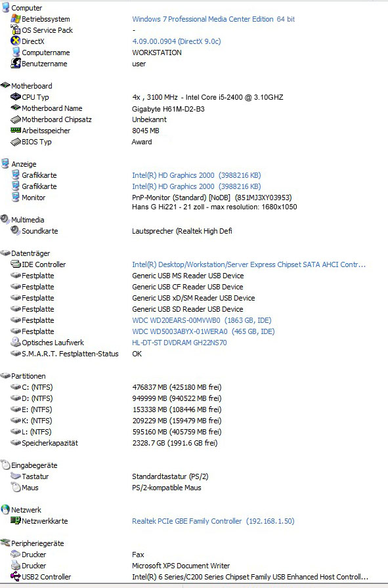Click the Computername icon
The height and width of the screenshot is (588, 388).
15,52
